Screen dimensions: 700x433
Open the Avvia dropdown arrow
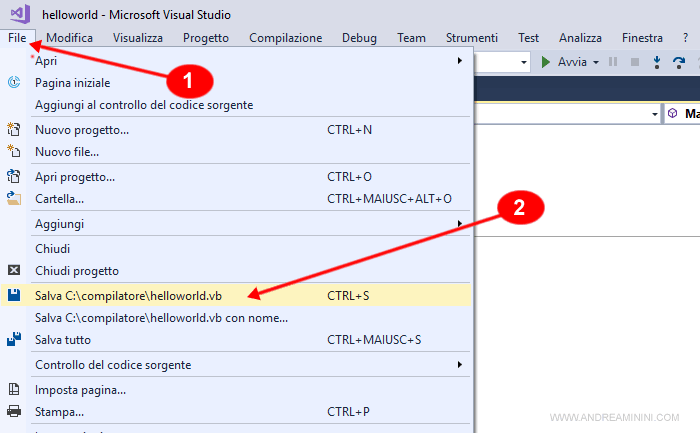click(x=596, y=62)
